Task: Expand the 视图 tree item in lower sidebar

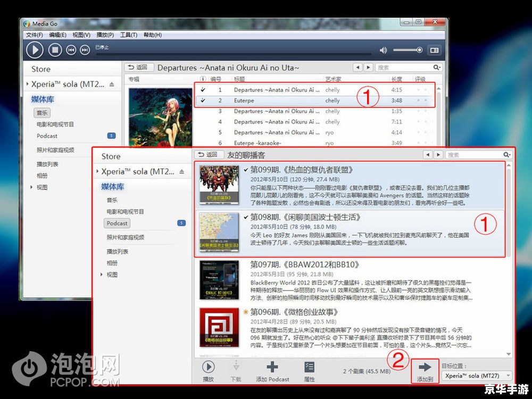Action: click(x=102, y=275)
